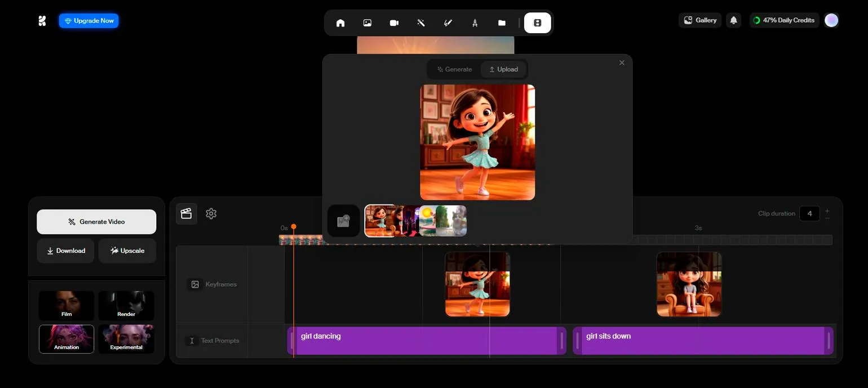Open the compass design tool icon
Viewport: 868px width, 388px height.
[x=475, y=23]
